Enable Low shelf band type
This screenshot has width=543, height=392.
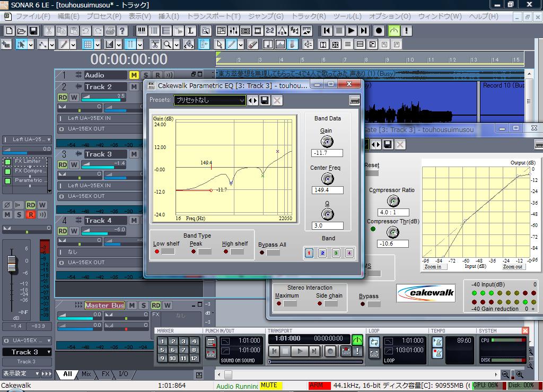point(168,251)
